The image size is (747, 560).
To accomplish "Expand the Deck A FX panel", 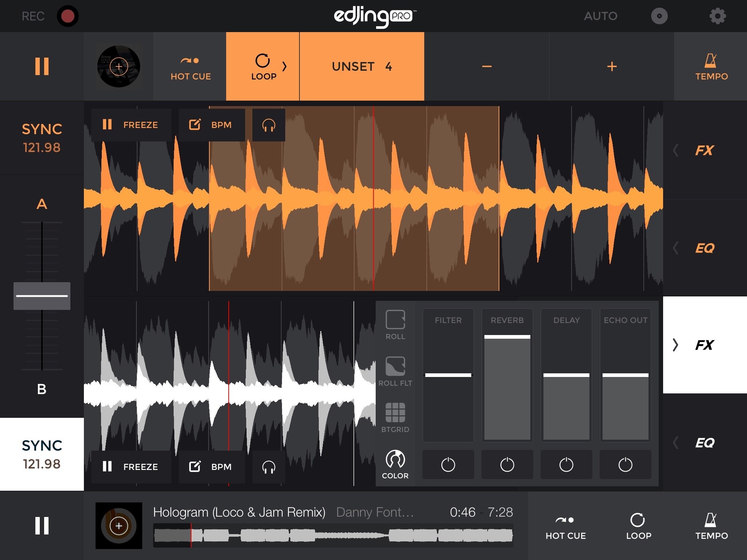I will pos(704,150).
